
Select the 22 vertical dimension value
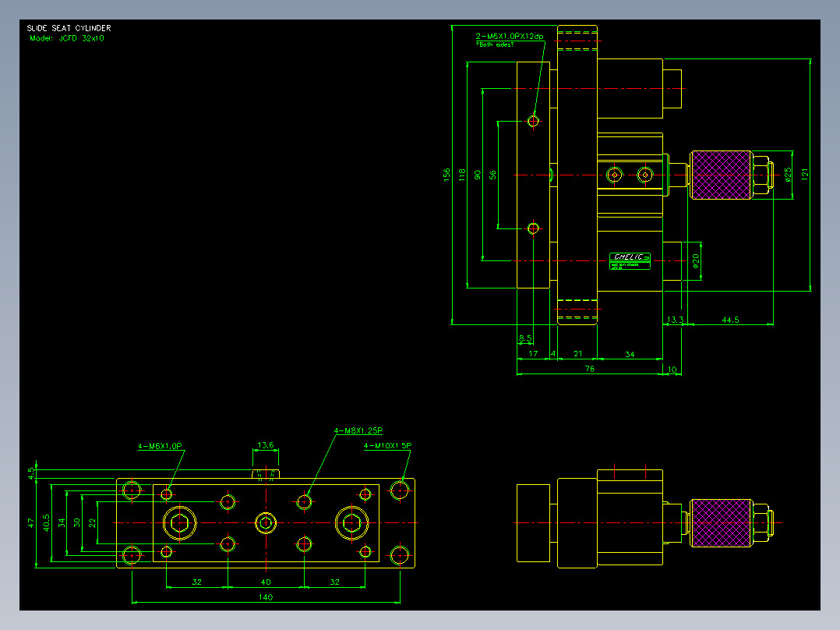[x=93, y=522]
